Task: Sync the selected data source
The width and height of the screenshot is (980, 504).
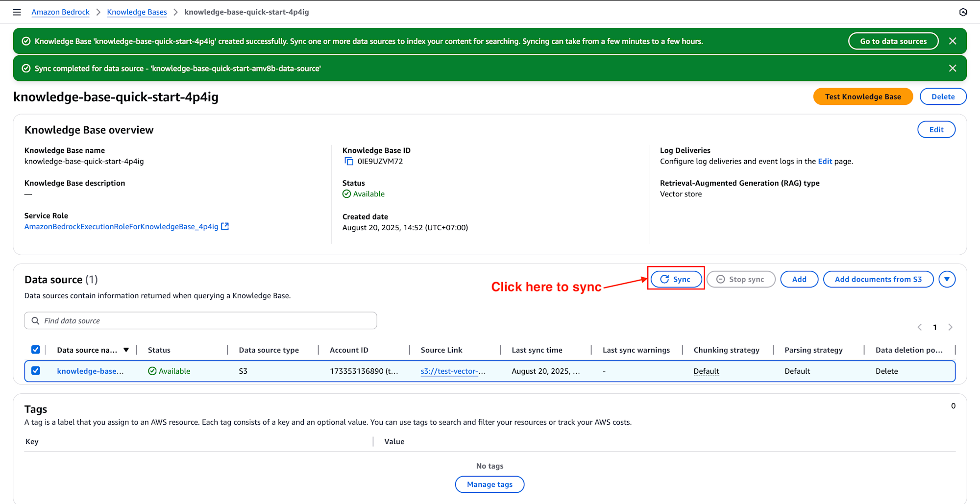Action: 676,279
